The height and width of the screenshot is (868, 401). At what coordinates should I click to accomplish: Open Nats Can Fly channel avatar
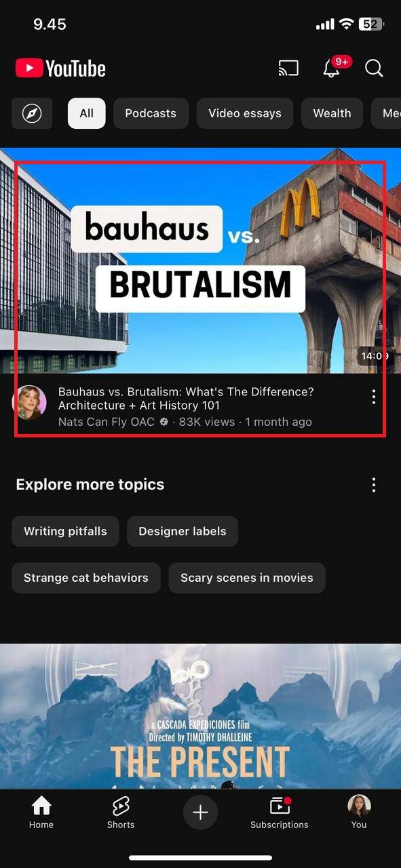30,403
